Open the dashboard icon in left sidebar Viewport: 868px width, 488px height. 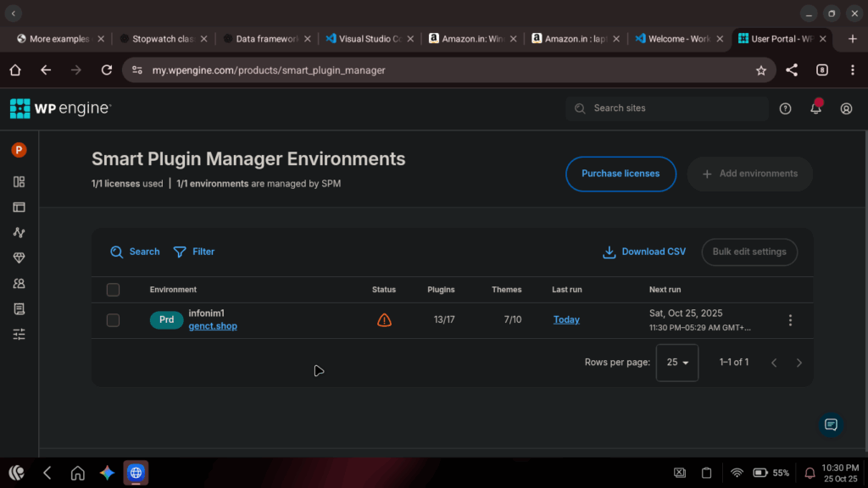(19, 181)
